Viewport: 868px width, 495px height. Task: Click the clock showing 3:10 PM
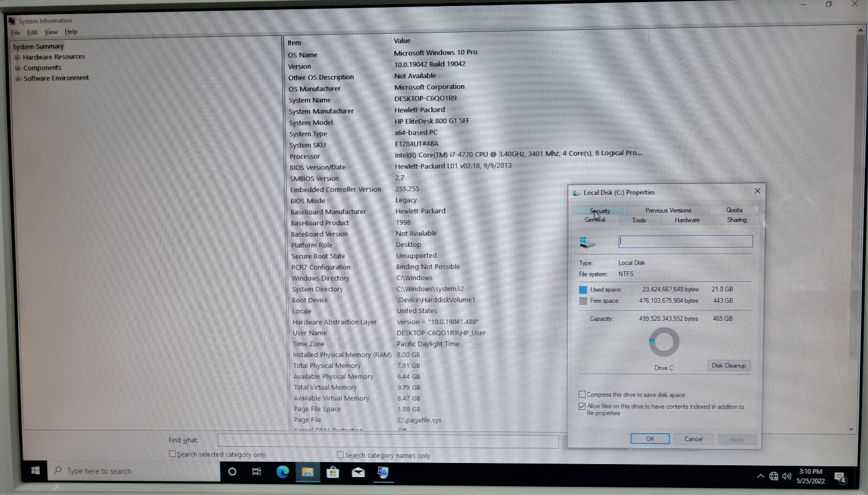[x=810, y=476]
